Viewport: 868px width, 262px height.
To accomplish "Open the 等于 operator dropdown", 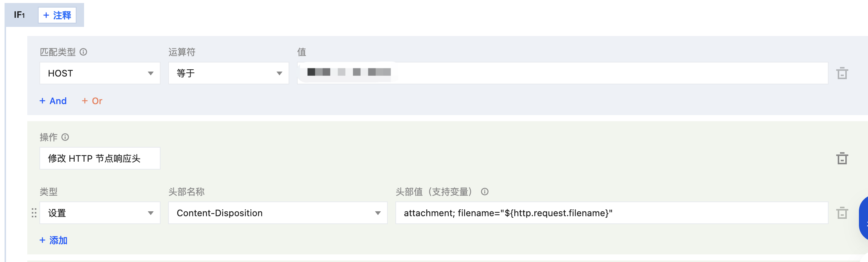I will click(x=229, y=73).
